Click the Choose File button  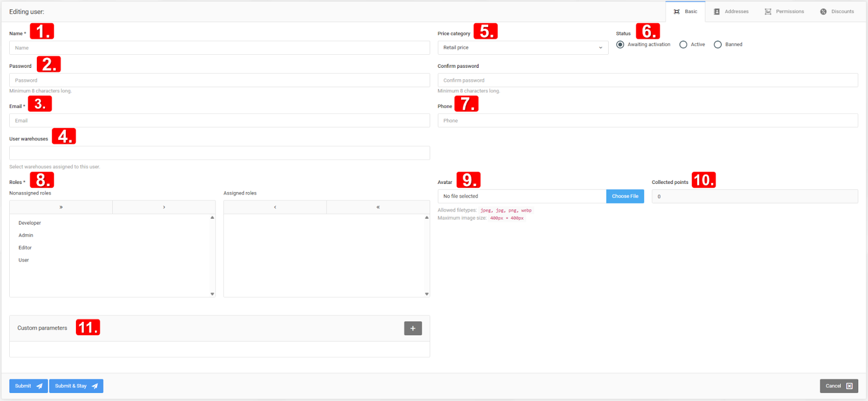pyautogui.click(x=625, y=196)
